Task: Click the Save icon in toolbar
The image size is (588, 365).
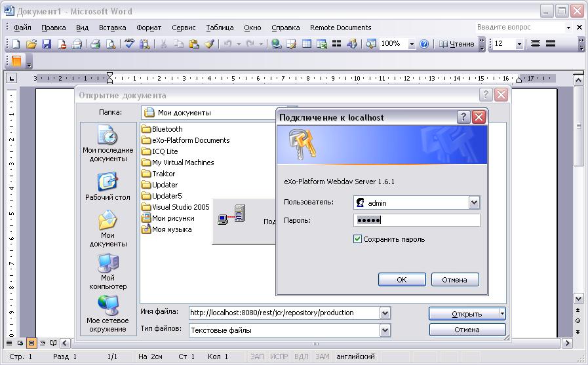Action: coord(47,44)
